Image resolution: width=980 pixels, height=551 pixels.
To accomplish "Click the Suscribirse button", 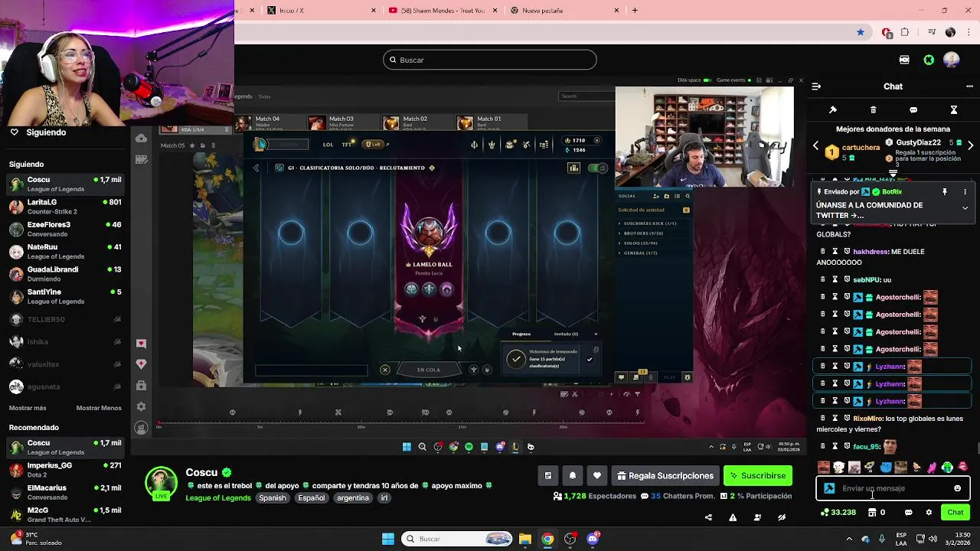I will tap(758, 476).
